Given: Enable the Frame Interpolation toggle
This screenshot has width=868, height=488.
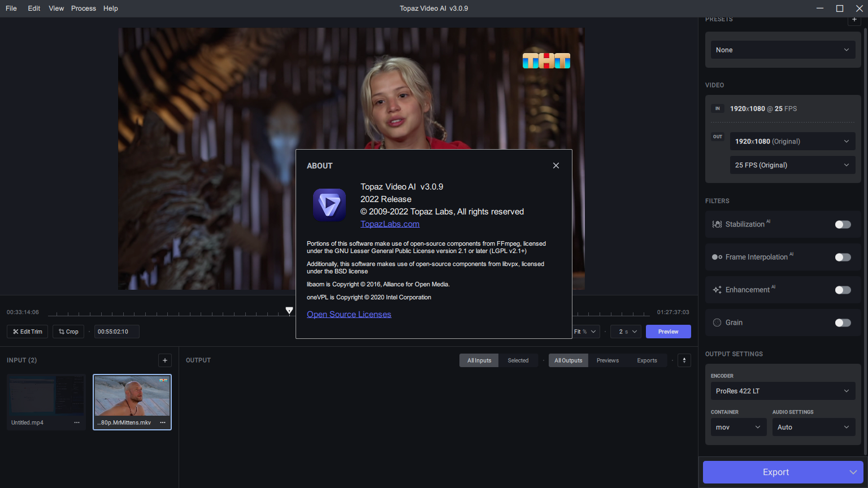Looking at the screenshot, I should click(843, 257).
